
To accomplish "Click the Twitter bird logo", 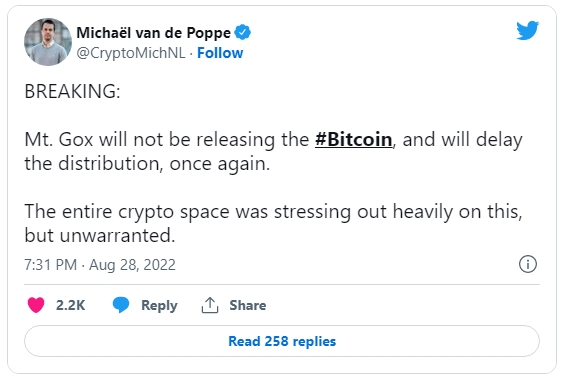I will [527, 31].
